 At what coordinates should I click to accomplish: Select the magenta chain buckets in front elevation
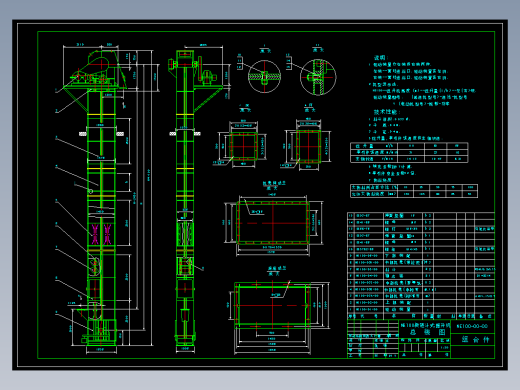pyautogui.click(x=101, y=234)
